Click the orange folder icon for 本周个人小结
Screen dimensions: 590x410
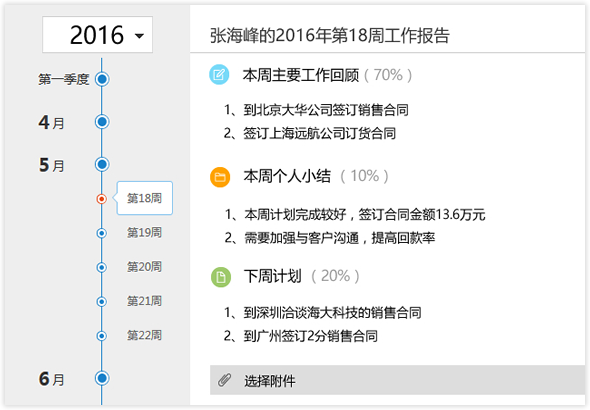pos(220,177)
